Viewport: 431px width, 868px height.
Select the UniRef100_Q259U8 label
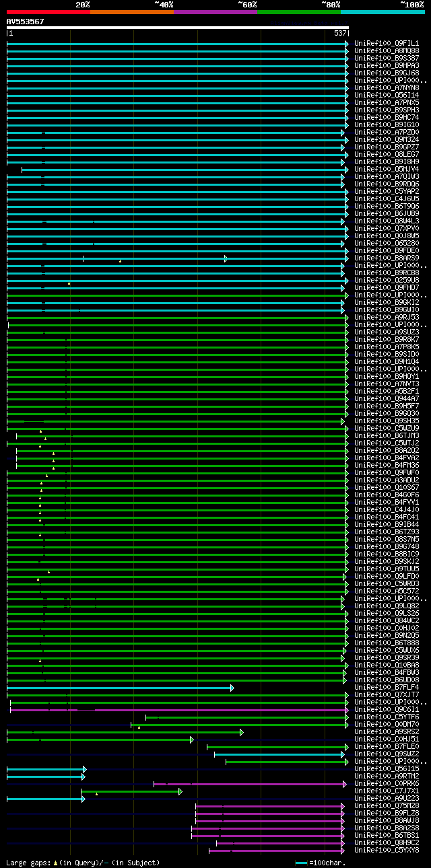(x=387, y=280)
